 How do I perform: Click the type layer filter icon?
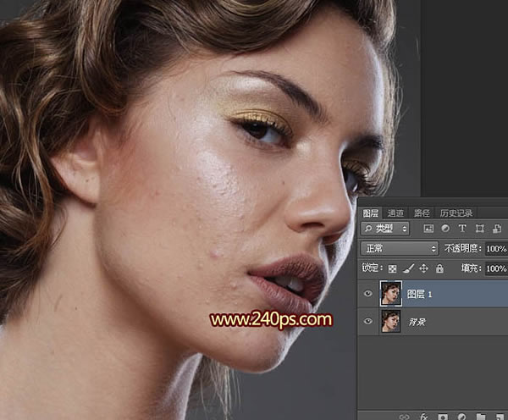(x=462, y=229)
